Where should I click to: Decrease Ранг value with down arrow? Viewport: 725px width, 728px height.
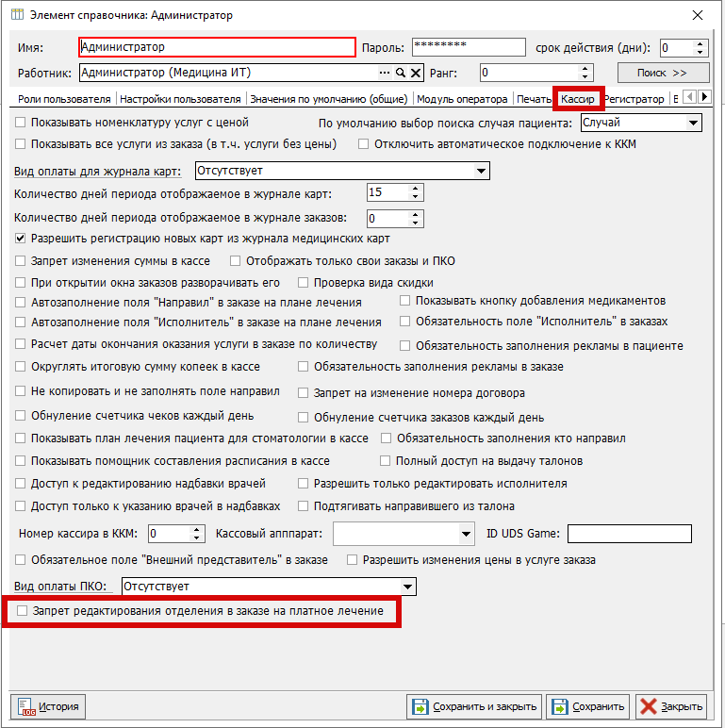click(x=585, y=76)
